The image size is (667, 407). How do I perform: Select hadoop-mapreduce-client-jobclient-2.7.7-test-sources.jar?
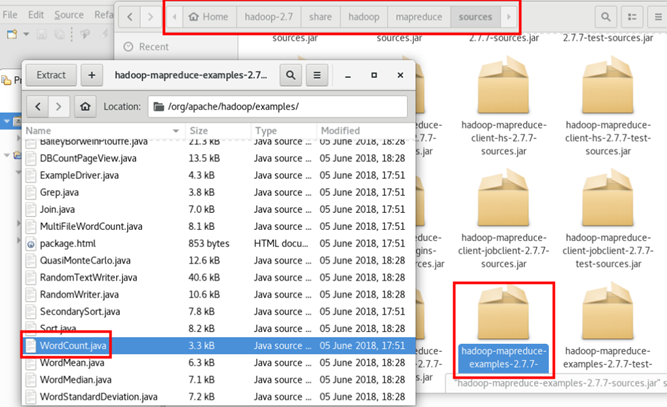608,219
